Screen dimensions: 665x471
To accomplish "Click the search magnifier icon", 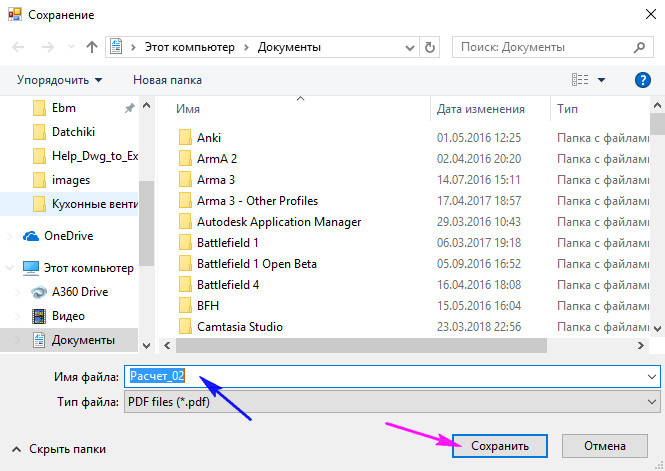I will click(x=639, y=47).
